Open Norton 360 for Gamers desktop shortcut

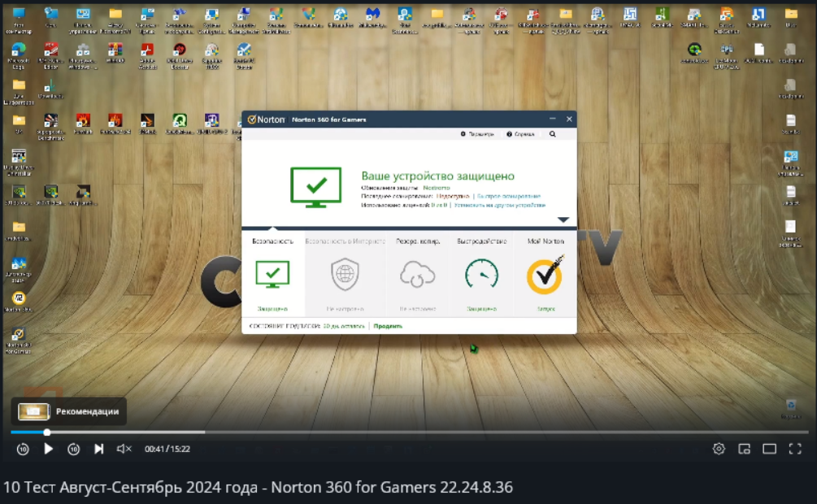18,341
